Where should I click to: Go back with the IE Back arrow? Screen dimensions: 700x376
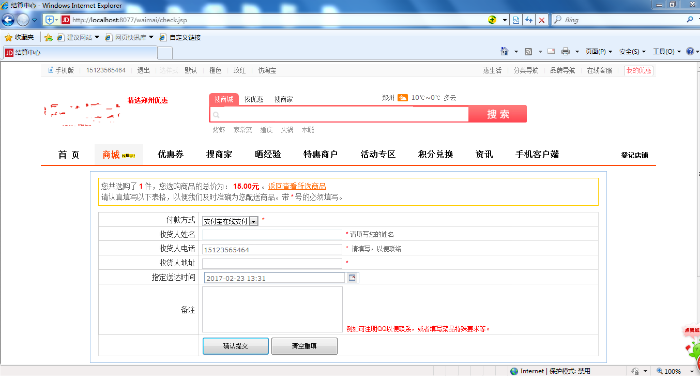click(8, 20)
